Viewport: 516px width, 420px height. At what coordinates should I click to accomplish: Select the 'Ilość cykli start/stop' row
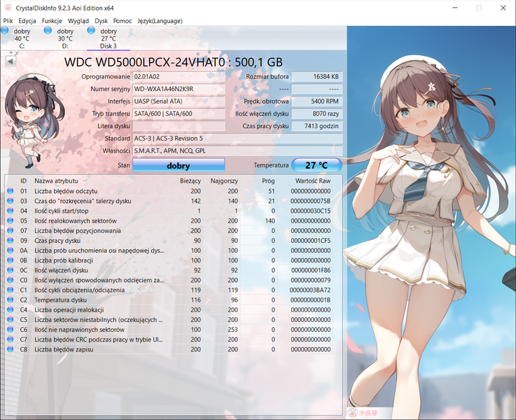(169, 211)
